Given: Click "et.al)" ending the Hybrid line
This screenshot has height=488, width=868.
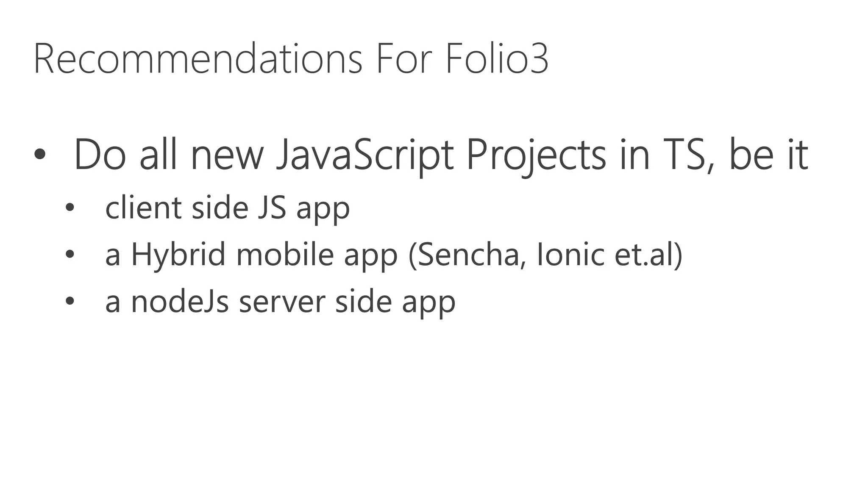Looking at the screenshot, I should (648, 255).
